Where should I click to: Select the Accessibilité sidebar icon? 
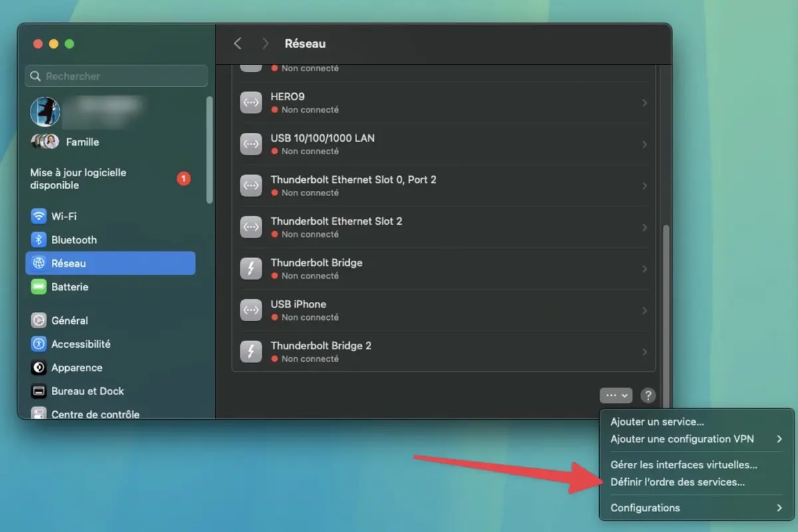(x=38, y=344)
